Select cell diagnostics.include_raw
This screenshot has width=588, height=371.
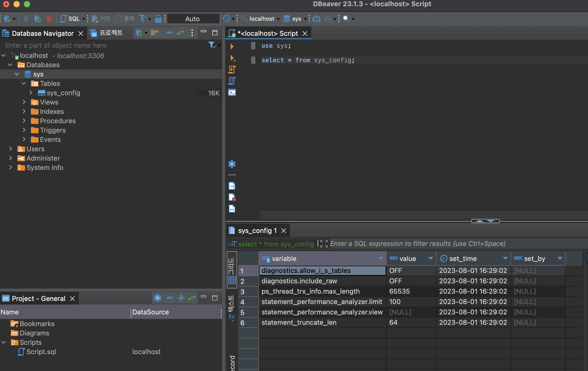[x=322, y=281]
